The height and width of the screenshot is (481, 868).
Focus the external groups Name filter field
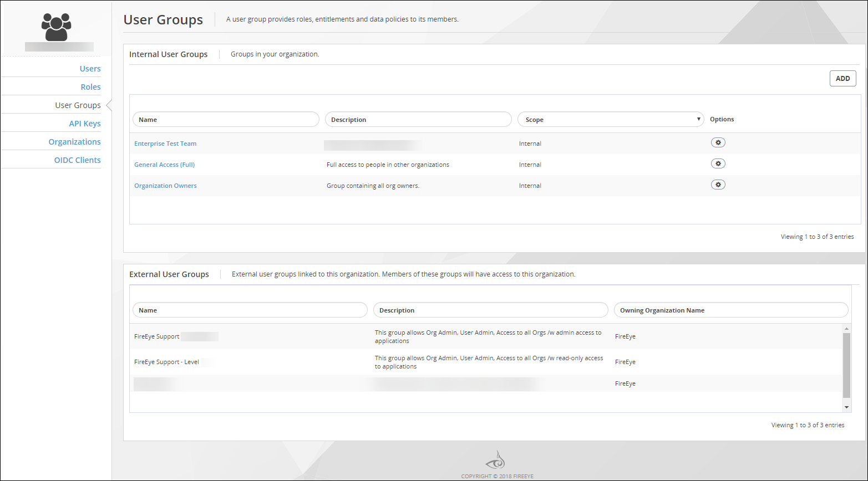coord(250,310)
